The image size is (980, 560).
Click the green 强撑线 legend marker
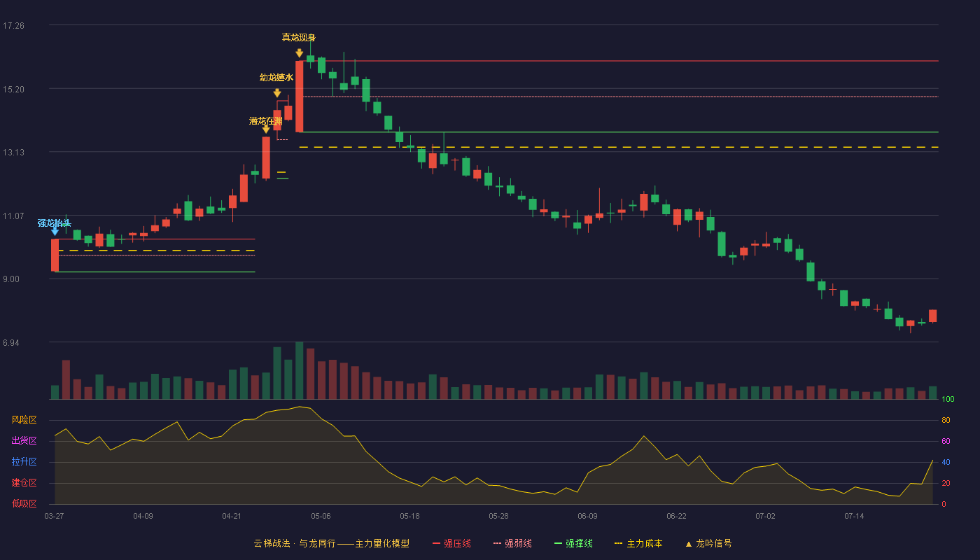click(558, 543)
